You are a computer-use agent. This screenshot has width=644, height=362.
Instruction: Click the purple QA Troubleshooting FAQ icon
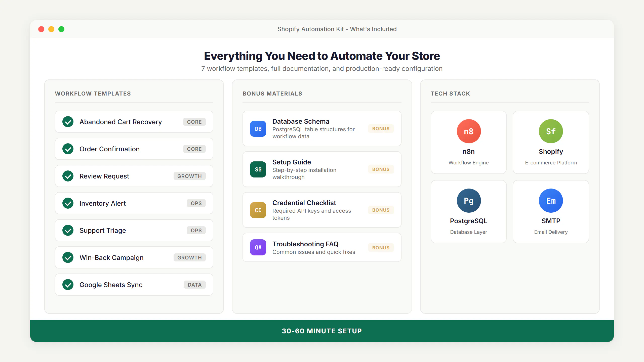[x=258, y=247]
